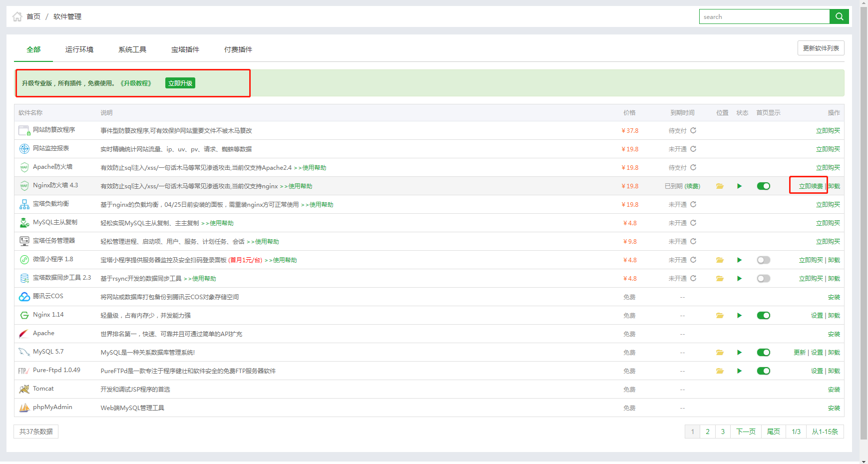
Task: Click 安装 for phpMyAdmin
Action: coord(834,408)
